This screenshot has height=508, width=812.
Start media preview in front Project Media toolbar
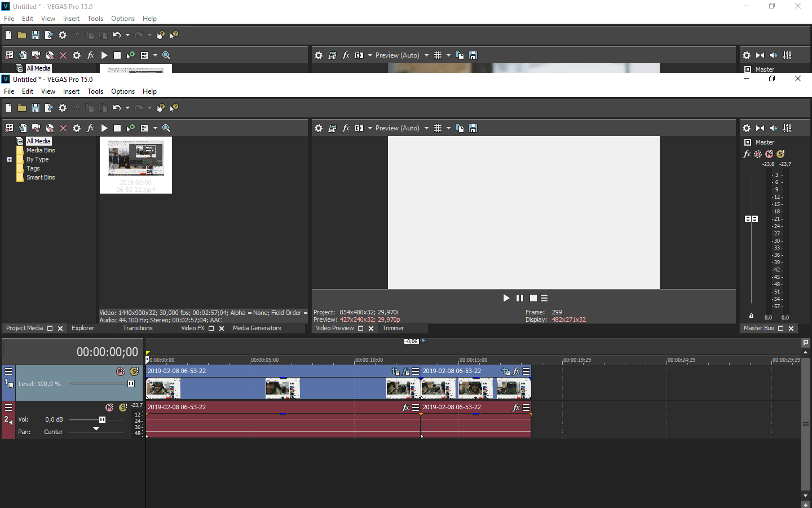coord(104,128)
